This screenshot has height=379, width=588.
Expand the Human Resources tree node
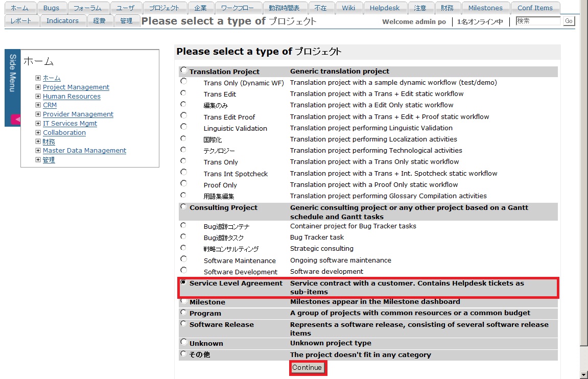[38, 96]
